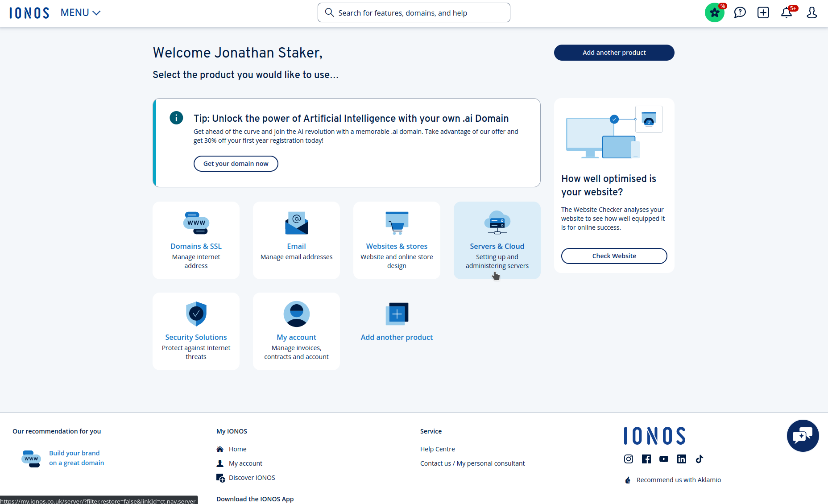Open the live chat bubble button
This screenshot has height=504, width=828.
[803, 435]
